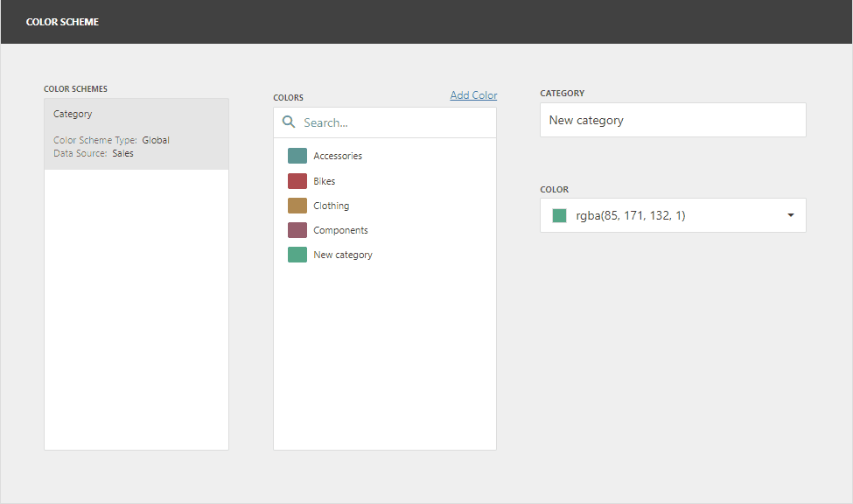Click the CATEGORY text input showing New category

pos(672,120)
